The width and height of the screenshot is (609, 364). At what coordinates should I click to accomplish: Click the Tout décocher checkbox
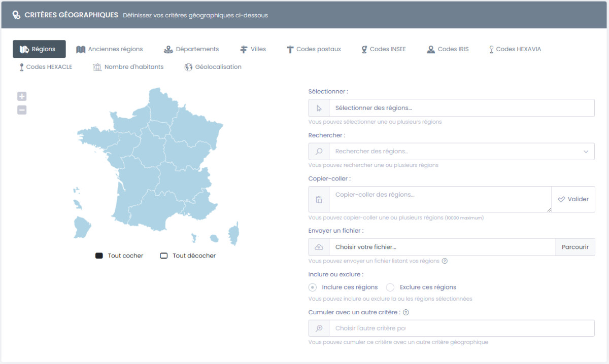tap(163, 256)
